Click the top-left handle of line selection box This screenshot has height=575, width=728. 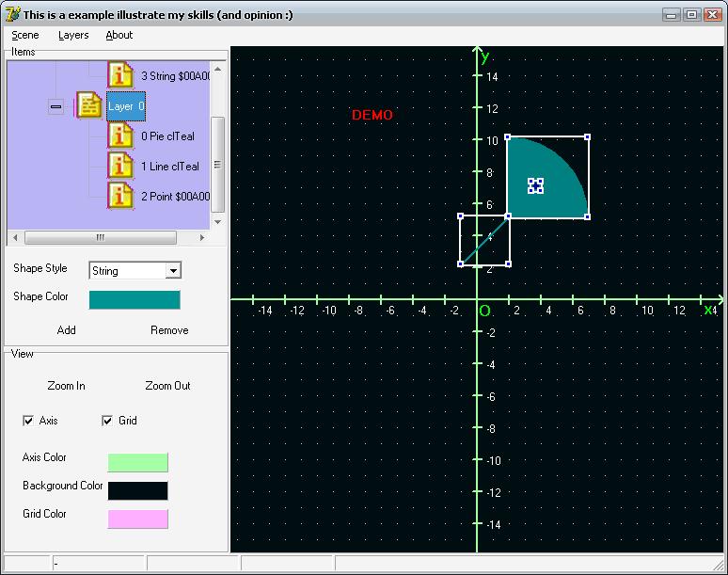pyautogui.click(x=461, y=216)
